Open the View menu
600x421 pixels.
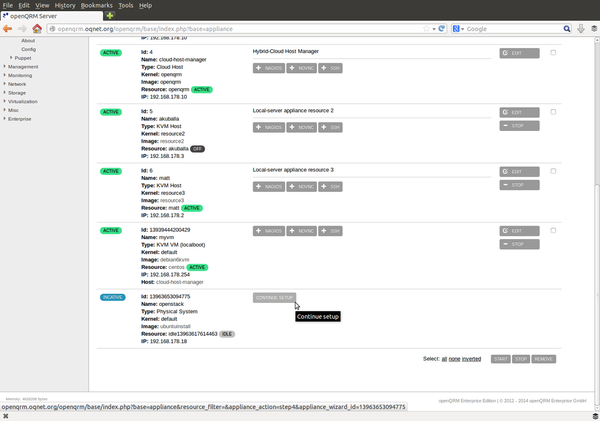[42, 5]
